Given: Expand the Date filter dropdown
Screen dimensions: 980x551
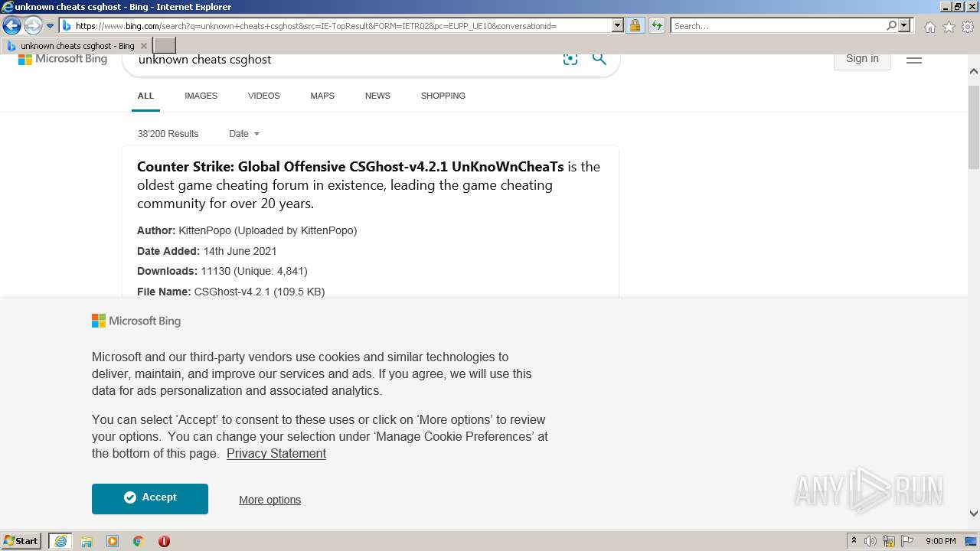Looking at the screenshot, I should coord(244,134).
